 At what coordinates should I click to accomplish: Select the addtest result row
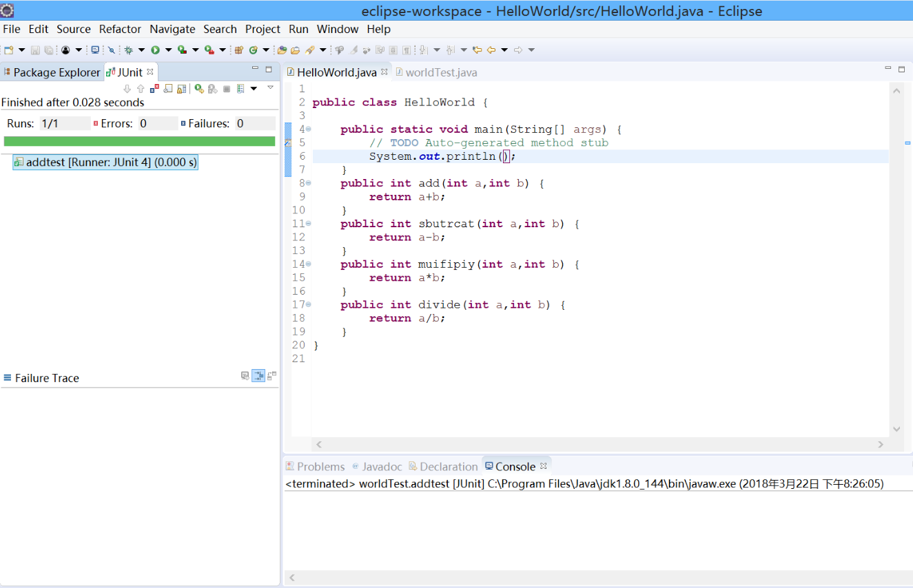point(105,162)
